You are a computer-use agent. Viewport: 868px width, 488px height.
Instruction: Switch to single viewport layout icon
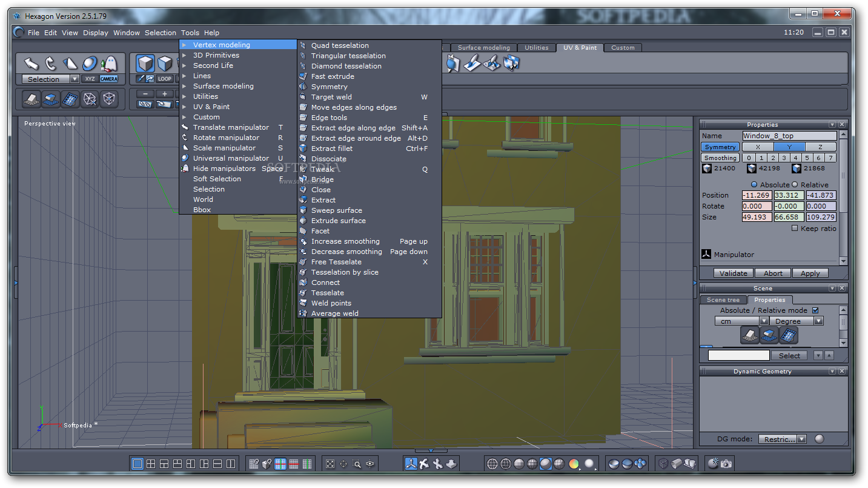click(137, 464)
